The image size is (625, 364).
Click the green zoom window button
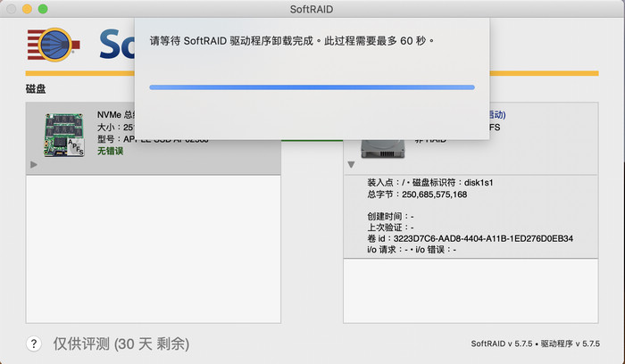43,9
